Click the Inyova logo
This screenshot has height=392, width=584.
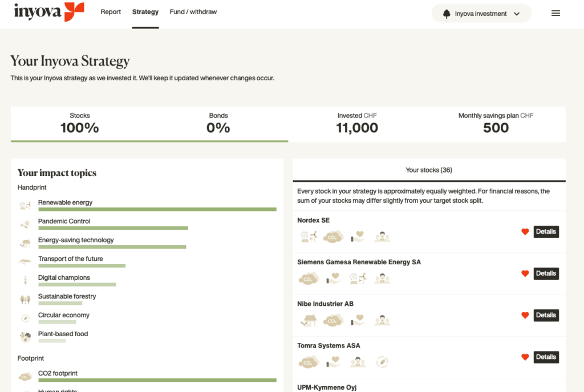[x=49, y=12]
